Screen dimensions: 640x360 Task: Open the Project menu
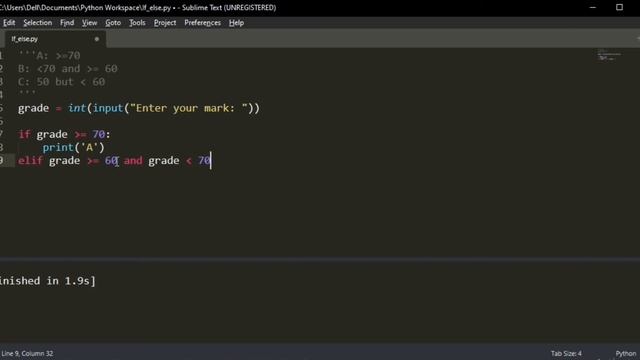click(165, 23)
